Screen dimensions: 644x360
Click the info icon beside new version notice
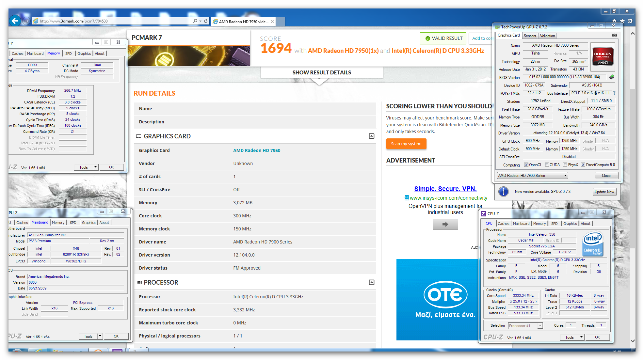click(503, 192)
